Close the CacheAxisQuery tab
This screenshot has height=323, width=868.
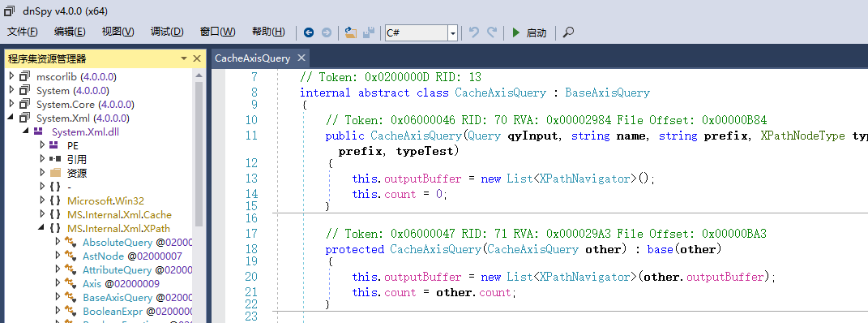[301, 58]
